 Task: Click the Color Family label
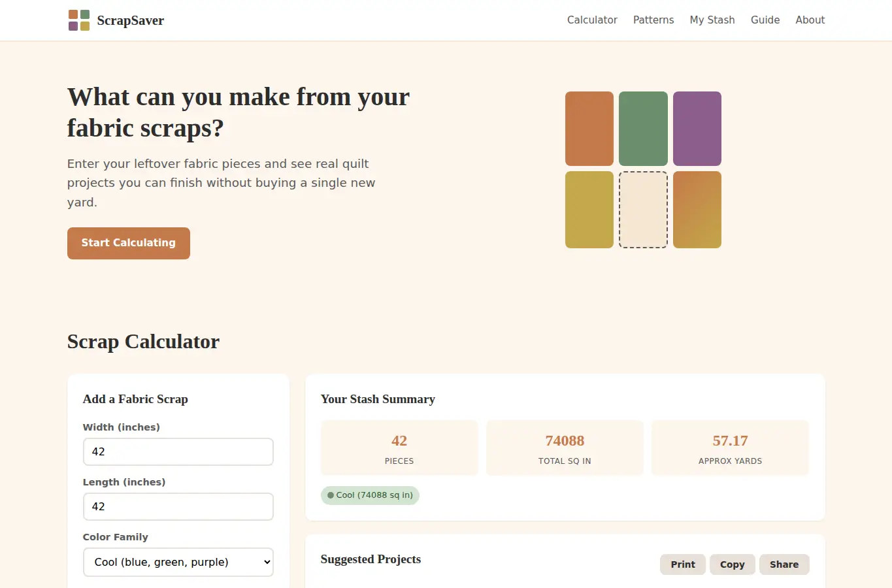(x=116, y=537)
